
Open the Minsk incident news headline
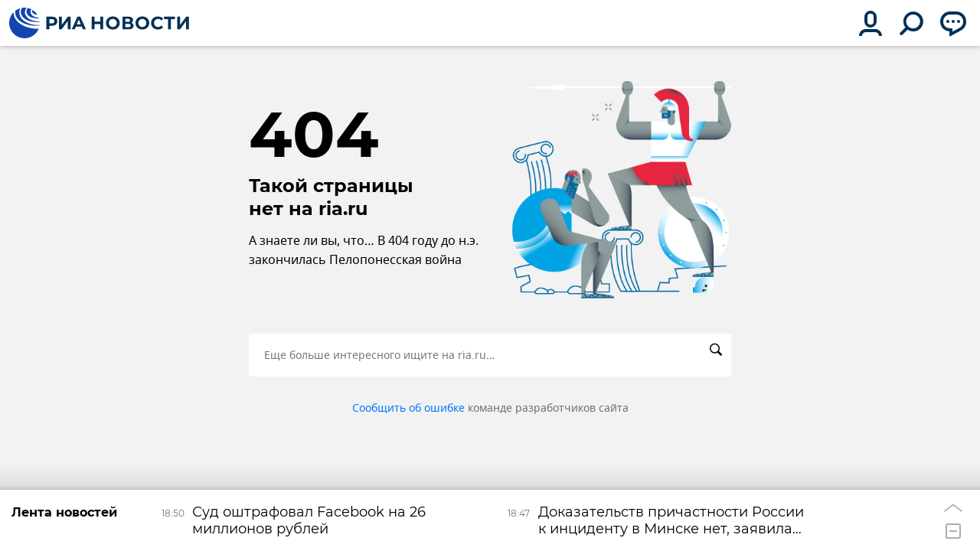pyautogui.click(x=671, y=520)
